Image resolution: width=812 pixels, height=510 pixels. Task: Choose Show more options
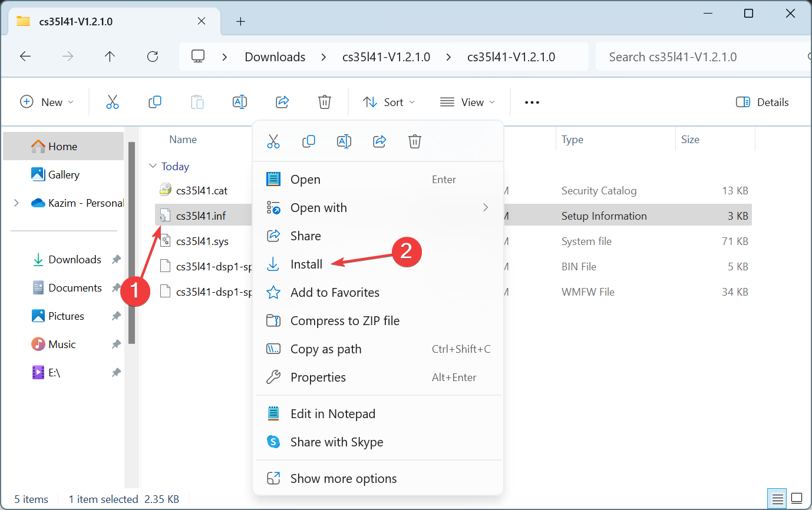click(378, 478)
